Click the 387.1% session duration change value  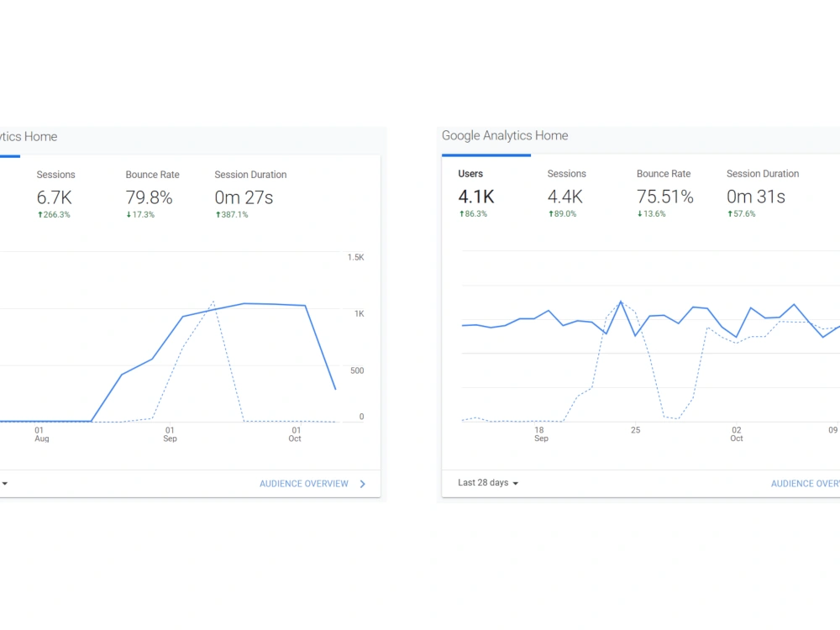tap(232, 215)
